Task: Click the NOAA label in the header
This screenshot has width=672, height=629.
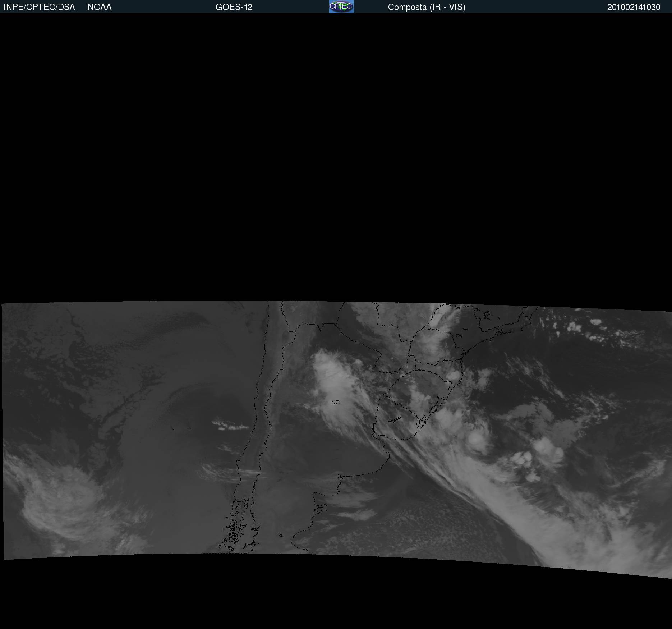Action: [100, 7]
